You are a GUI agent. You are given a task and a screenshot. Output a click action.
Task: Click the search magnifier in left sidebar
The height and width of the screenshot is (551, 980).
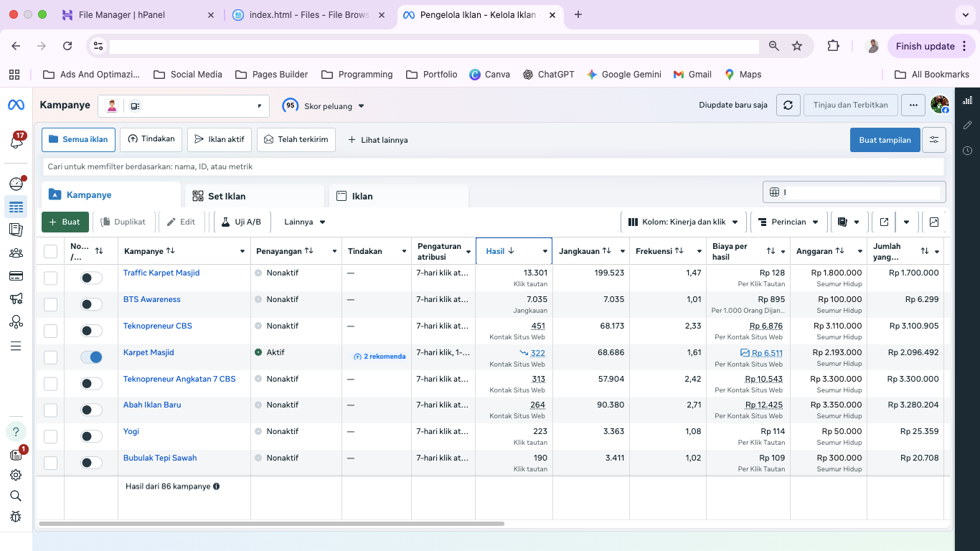coord(16,496)
